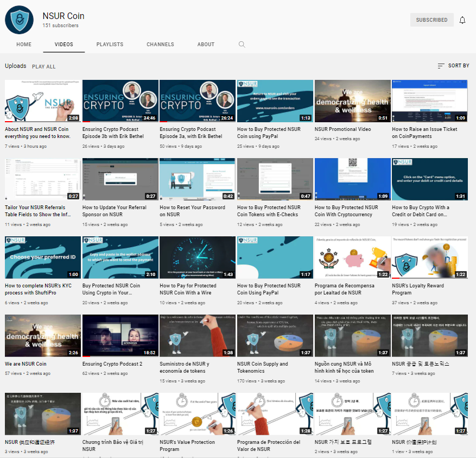
Task: Click Tailor Your NSUR Referrals Table title
Action: (x=38, y=211)
